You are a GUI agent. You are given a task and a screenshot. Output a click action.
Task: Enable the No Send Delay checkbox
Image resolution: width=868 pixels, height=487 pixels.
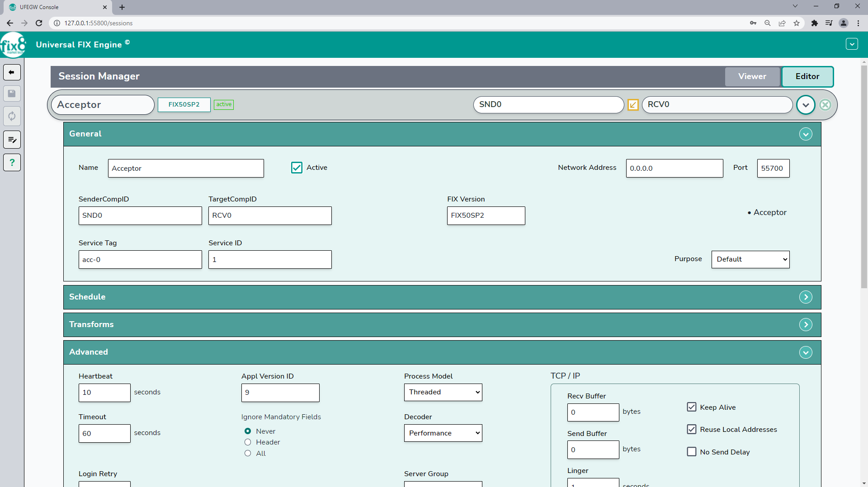(692, 452)
